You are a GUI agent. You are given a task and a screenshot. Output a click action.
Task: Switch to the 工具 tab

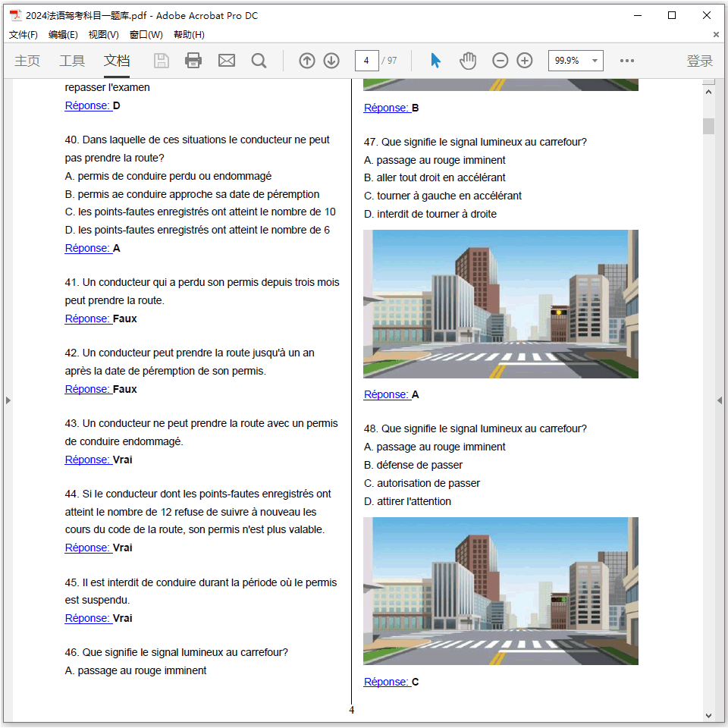pyautogui.click(x=72, y=61)
